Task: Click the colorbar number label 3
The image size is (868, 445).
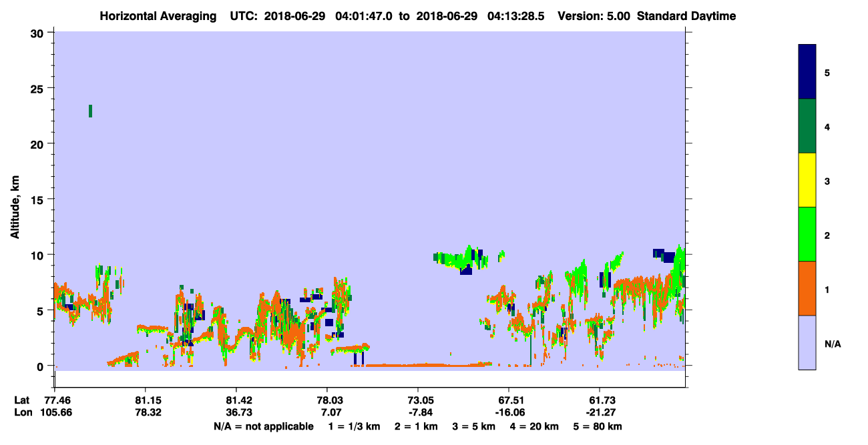Action: click(x=827, y=181)
